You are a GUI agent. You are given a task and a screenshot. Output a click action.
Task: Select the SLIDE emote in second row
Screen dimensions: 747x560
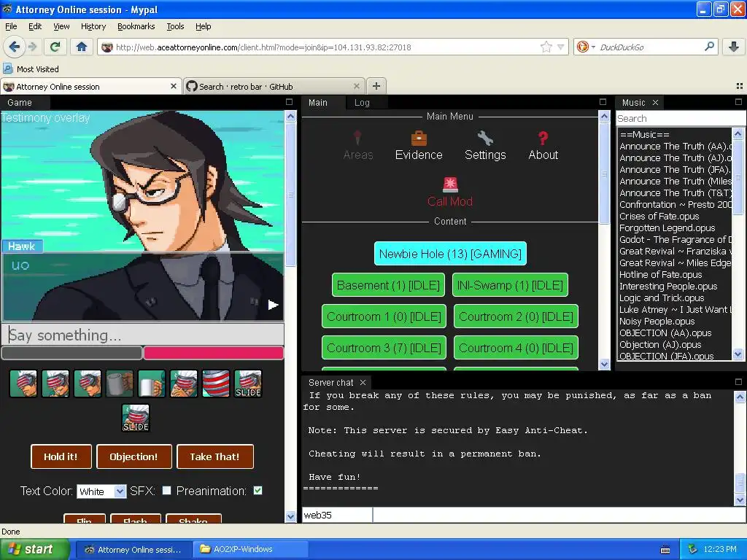[x=136, y=418]
